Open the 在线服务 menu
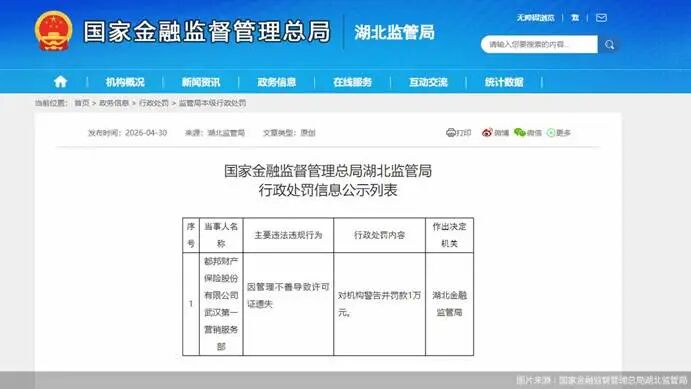This screenshot has width=691, height=389. pos(353,82)
